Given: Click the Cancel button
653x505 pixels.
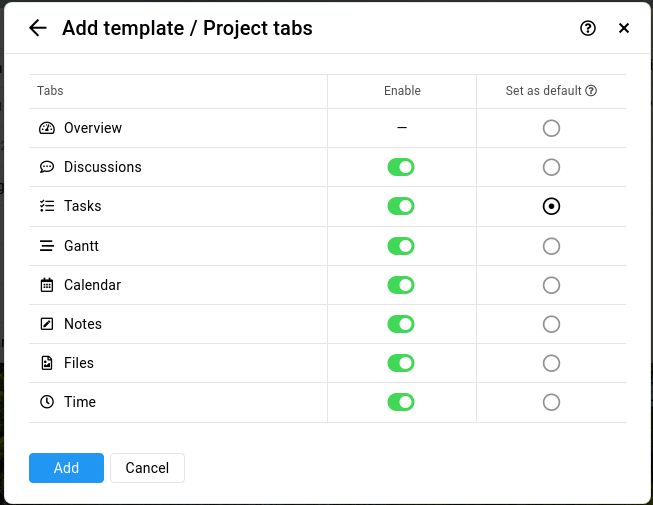Looking at the screenshot, I should [147, 468].
